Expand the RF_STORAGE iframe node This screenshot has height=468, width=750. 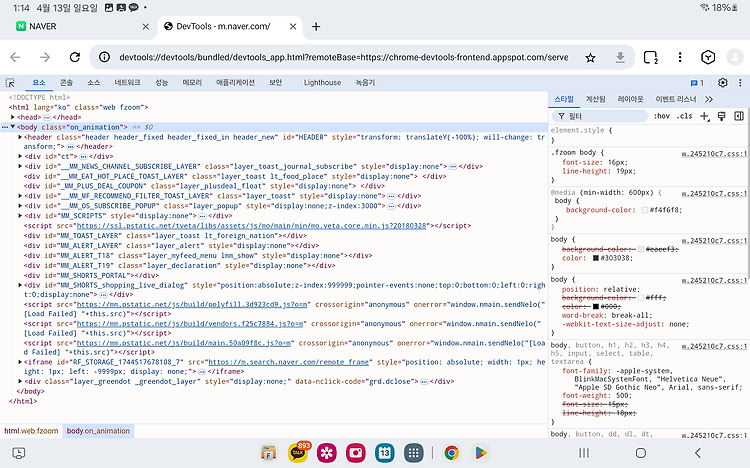pyautogui.click(x=20, y=362)
